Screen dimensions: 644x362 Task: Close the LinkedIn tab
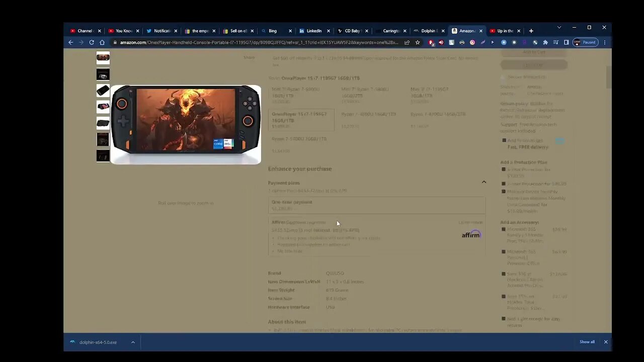pos(329,31)
